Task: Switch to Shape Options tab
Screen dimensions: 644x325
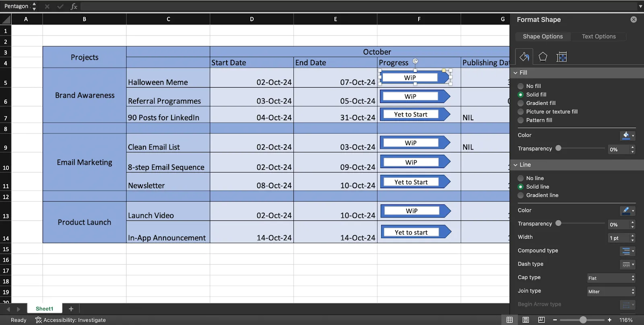Action: click(x=543, y=36)
